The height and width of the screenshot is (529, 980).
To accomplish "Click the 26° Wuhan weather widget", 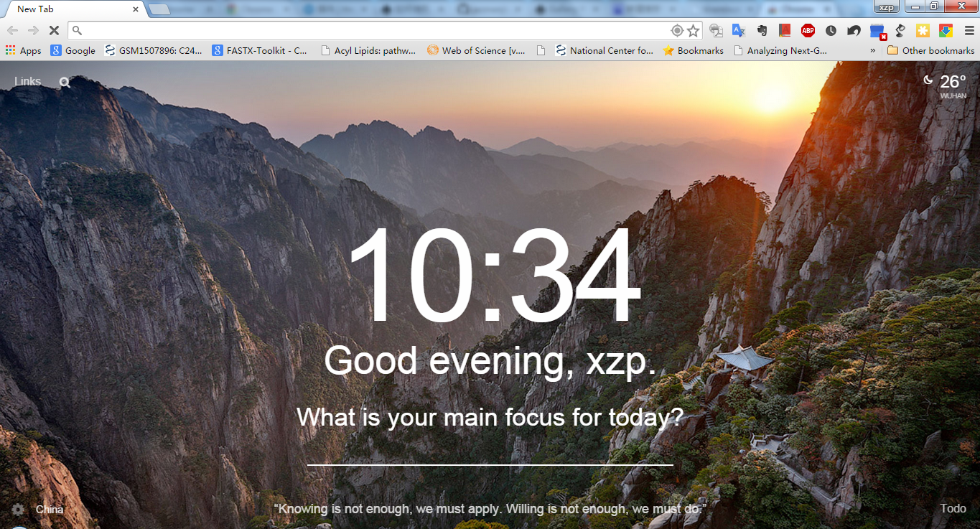I will pos(945,85).
